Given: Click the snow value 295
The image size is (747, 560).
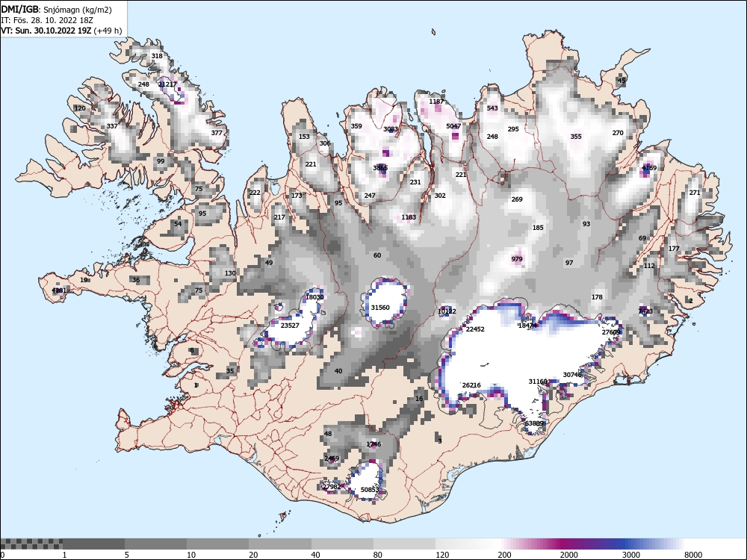Looking at the screenshot, I should click(513, 129).
